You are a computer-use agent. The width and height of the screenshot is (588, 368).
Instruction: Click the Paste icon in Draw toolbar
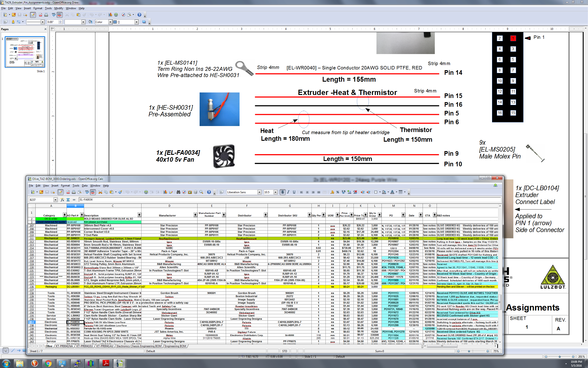coord(78,15)
